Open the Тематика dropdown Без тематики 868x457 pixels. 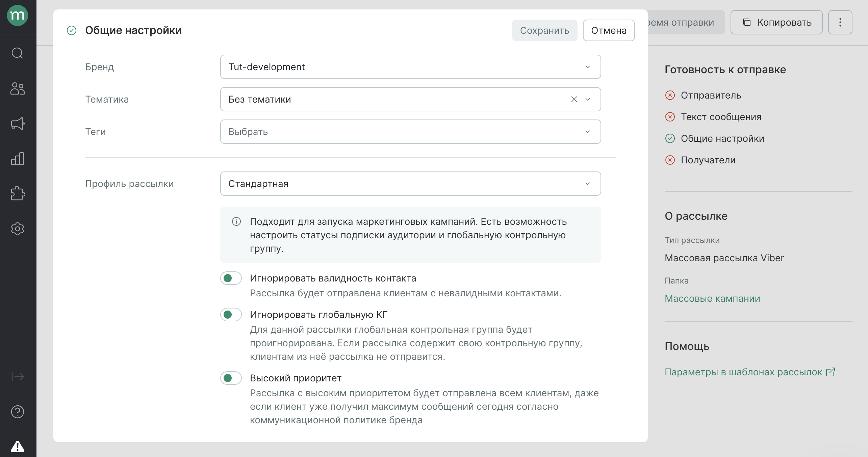(x=410, y=99)
